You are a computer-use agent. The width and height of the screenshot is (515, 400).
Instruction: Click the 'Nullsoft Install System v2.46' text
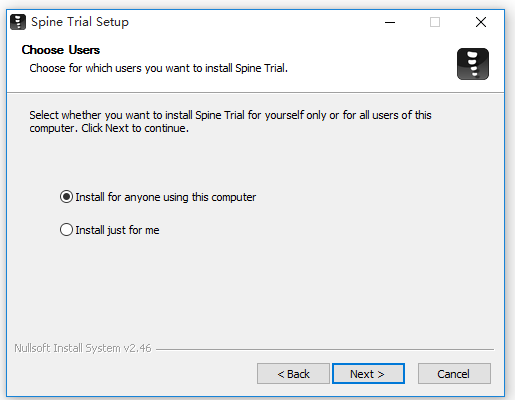[x=83, y=348]
